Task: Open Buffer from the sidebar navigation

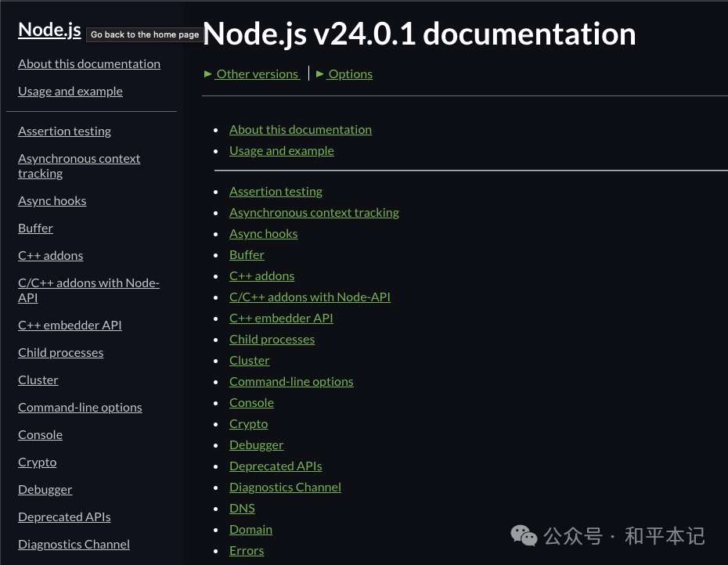Action: tap(35, 229)
